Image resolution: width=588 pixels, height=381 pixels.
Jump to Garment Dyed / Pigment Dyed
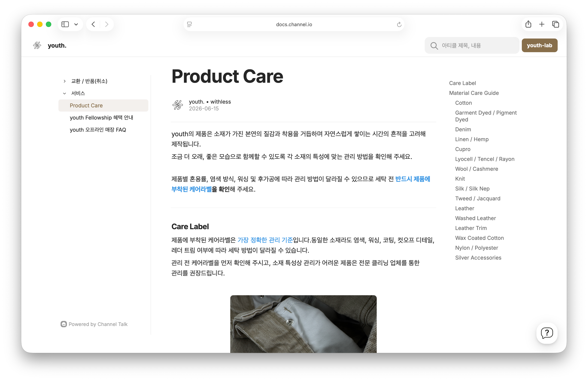486,116
